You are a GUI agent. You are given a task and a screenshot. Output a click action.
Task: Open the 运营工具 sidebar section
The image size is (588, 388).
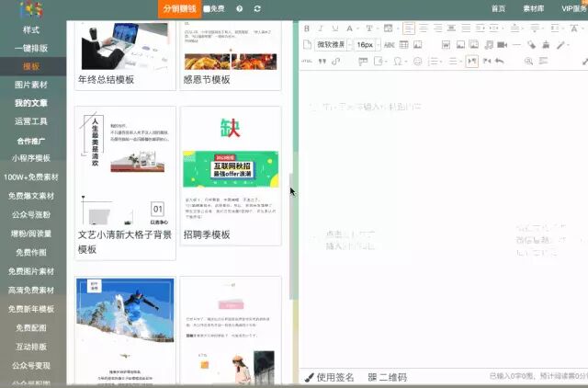point(31,121)
